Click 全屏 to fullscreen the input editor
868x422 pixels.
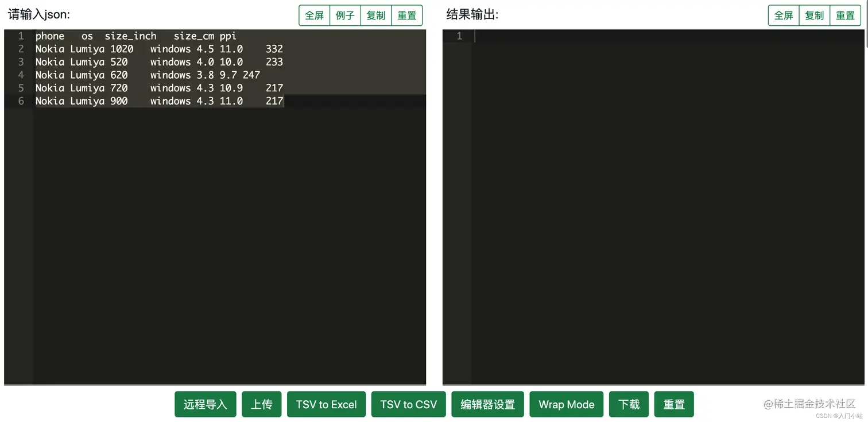click(x=314, y=16)
